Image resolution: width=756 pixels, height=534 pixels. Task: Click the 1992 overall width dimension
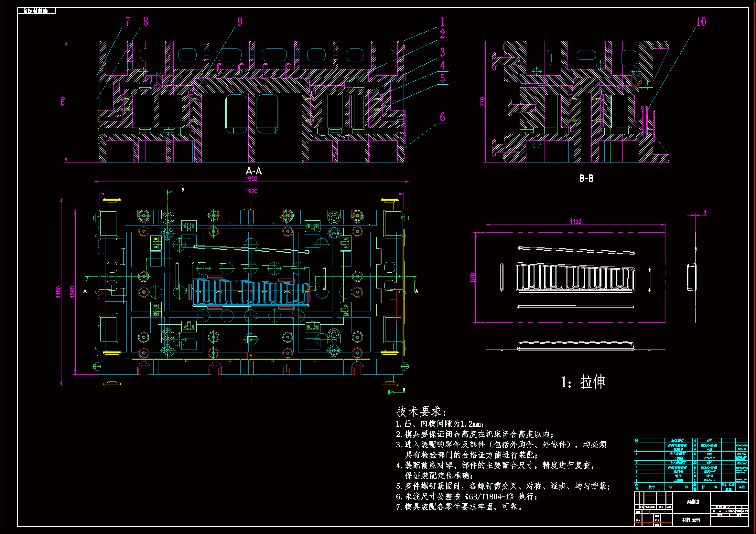(251, 179)
